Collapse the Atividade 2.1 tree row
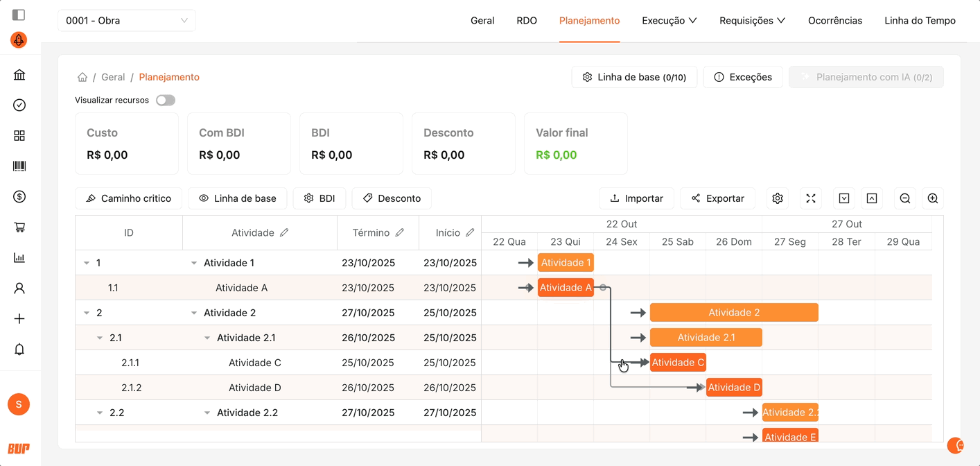The height and width of the screenshot is (466, 980). 207,338
